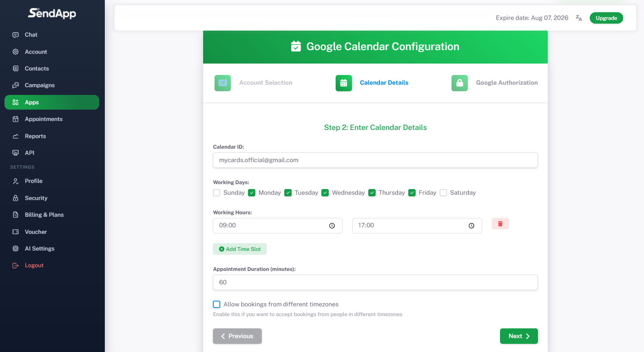
Task: Select Appointments in sidebar
Action: point(52,119)
